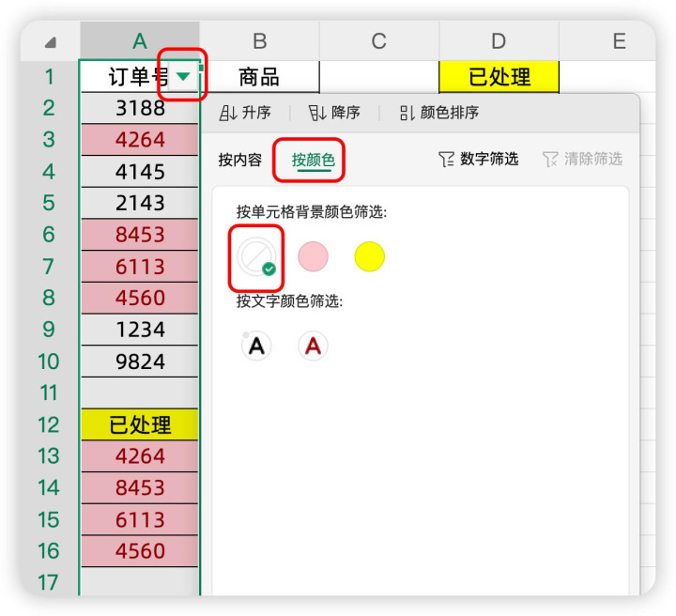This screenshot has width=676, height=616.
Task: Click the funnel icon beside 清除筛选
Action: pos(550,159)
